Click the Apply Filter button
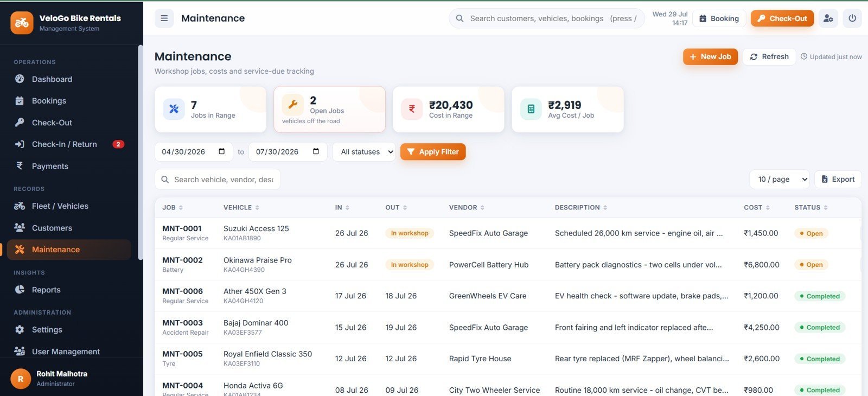 (x=433, y=152)
